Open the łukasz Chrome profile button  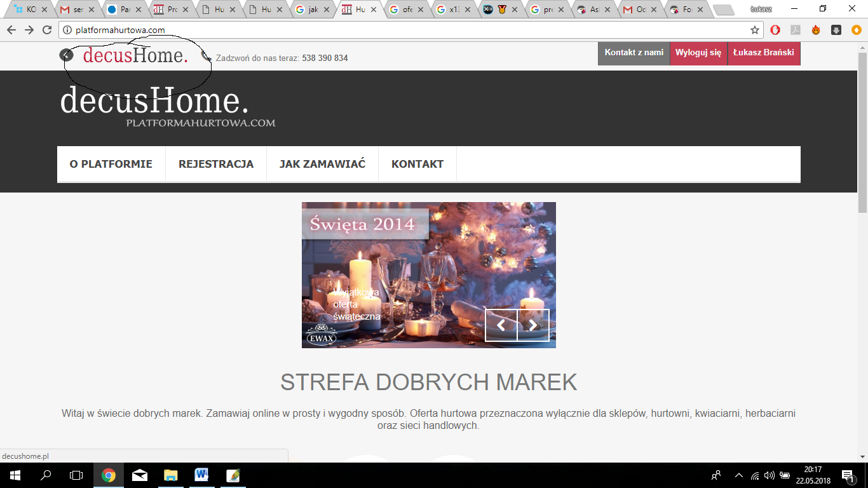point(760,9)
